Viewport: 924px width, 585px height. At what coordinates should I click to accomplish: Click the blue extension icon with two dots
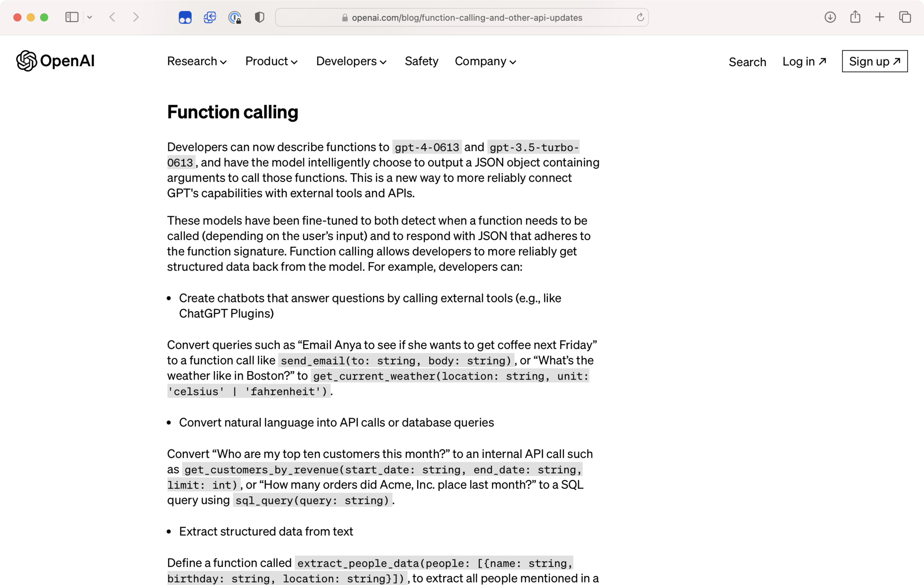185,17
